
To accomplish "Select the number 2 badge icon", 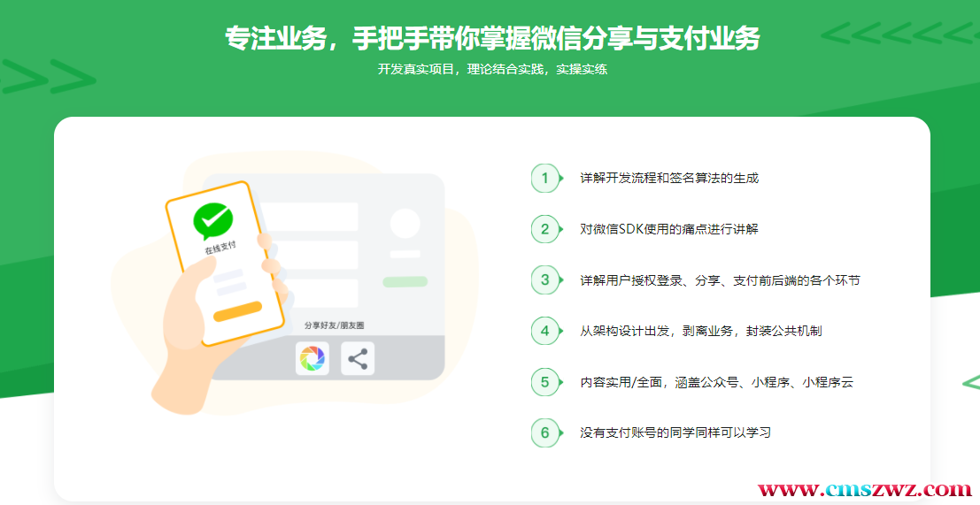I will tap(545, 229).
